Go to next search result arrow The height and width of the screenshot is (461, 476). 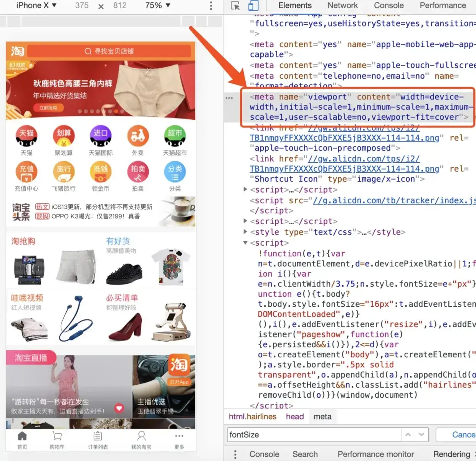point(421,435)
